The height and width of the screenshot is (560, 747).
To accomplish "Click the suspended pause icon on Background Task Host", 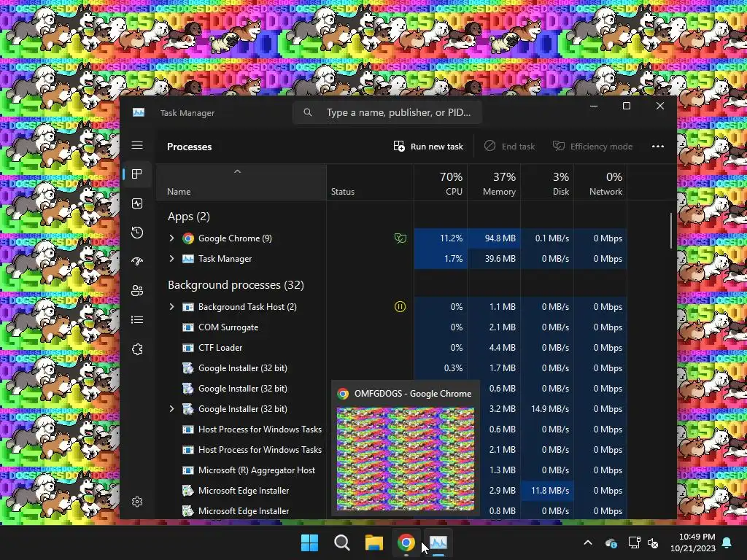I will (400, 307).
